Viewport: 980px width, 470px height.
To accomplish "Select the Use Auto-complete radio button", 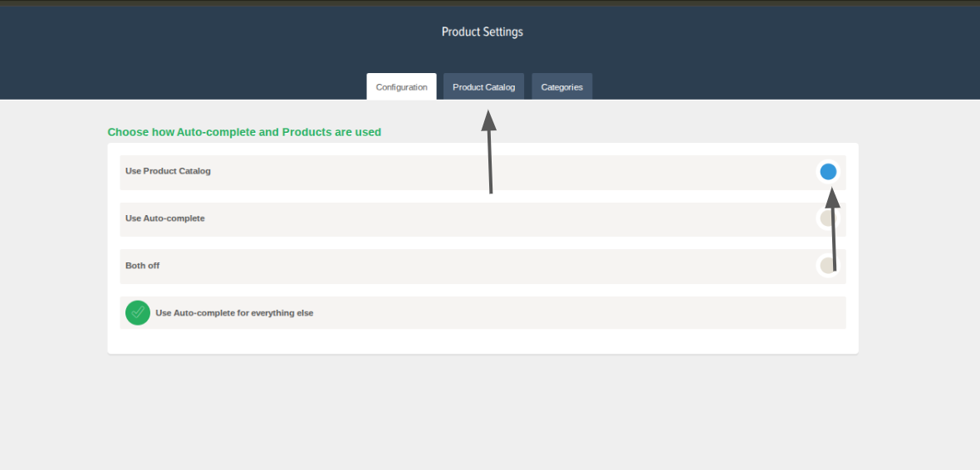I will coord(828,218).
